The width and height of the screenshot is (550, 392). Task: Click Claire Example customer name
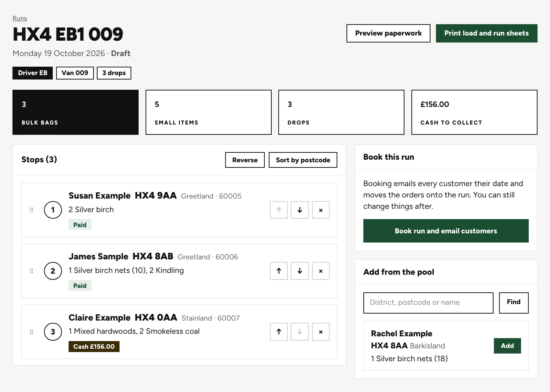(x=99, y=318)
